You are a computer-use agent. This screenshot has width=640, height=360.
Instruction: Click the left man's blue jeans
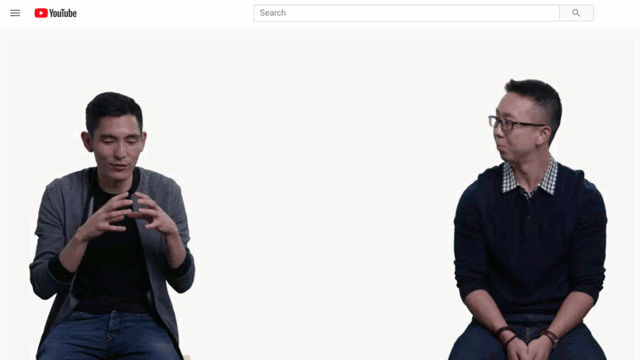[108, 337]
